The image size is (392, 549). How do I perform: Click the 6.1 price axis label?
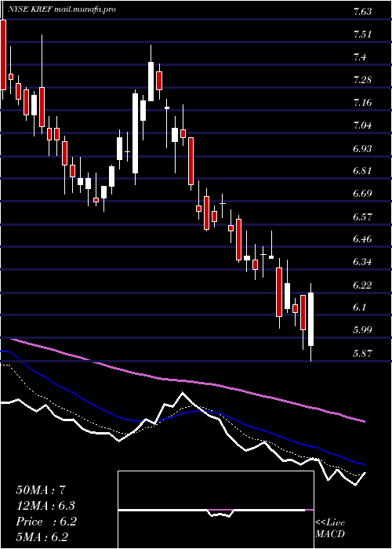tap(361, 307)
